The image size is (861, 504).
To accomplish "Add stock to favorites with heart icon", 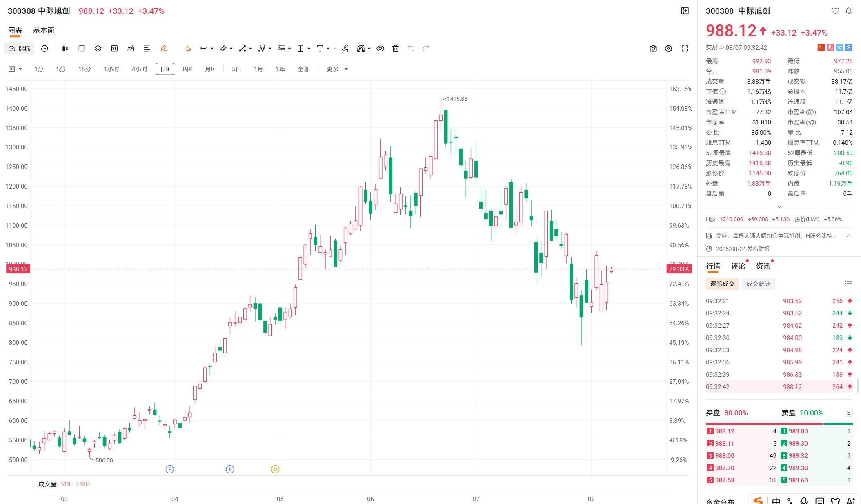I will [x=835, y=11].
